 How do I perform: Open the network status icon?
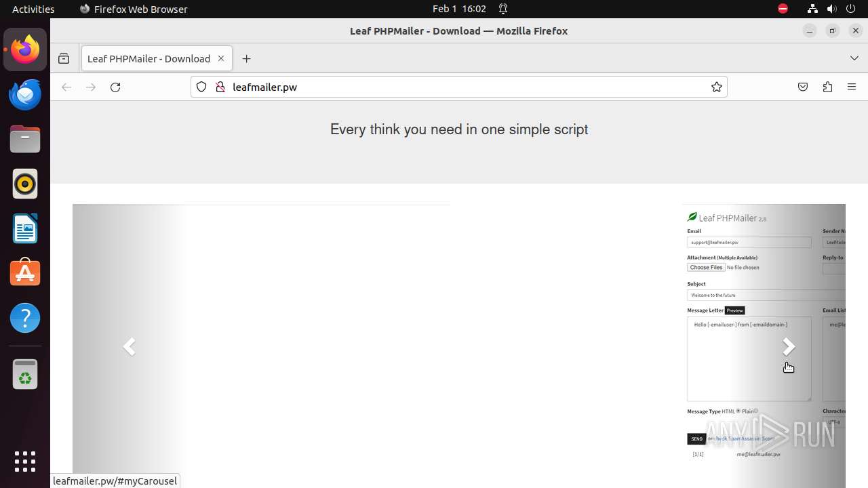812,9
